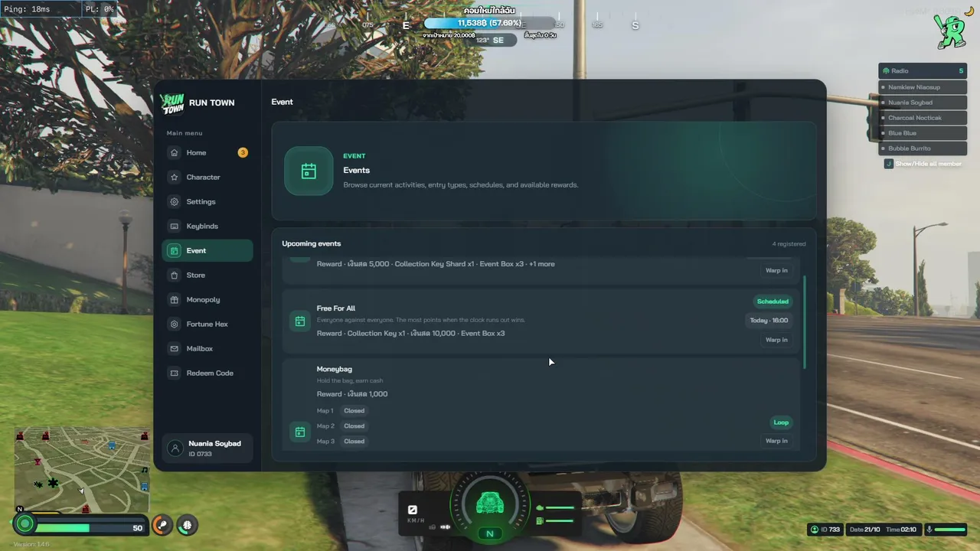The image size is (980, 551).
Task: Click the microphone icon in bottom HUD
Action: [929, 530]
